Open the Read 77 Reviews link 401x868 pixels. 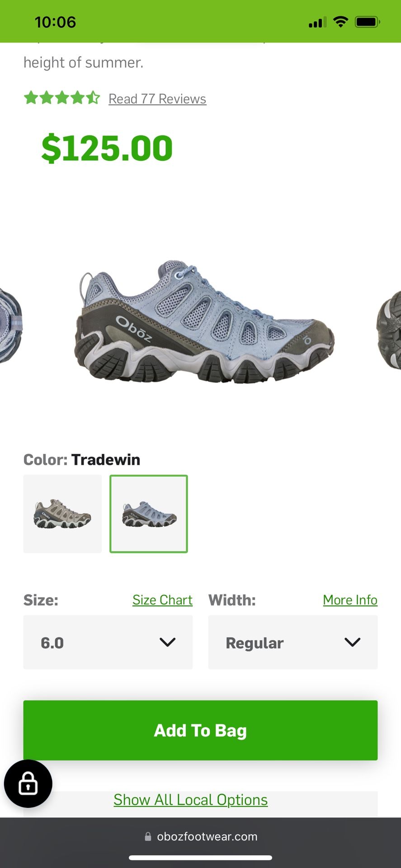coord(157,99)
